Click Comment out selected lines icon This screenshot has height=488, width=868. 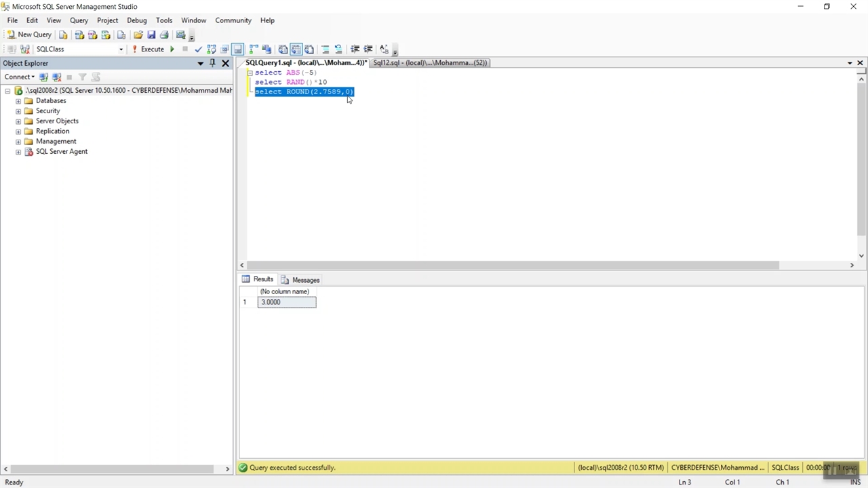[325, 49]
